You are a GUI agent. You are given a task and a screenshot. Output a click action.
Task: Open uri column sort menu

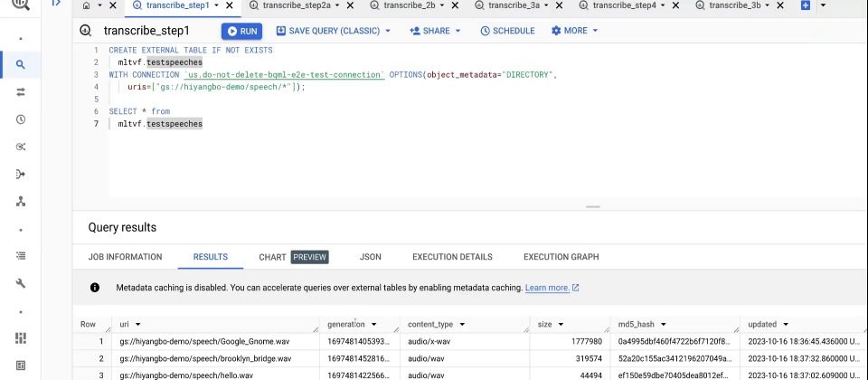pos(137,325)
